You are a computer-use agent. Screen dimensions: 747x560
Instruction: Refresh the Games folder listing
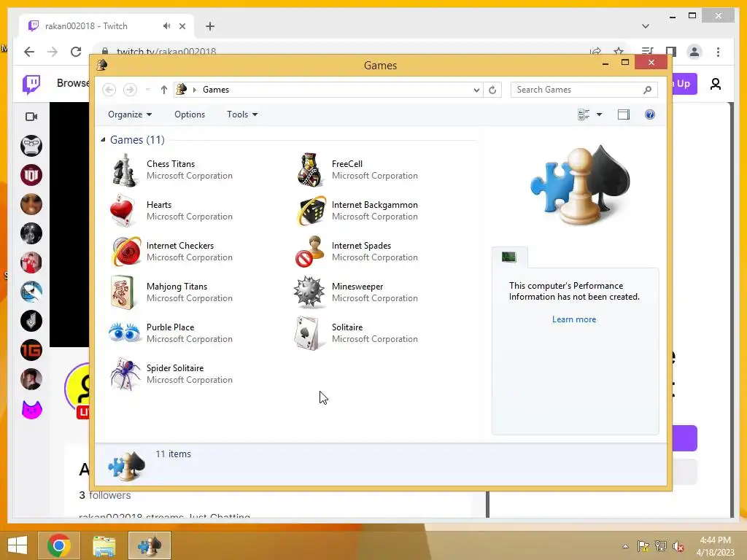pos(492,90)
